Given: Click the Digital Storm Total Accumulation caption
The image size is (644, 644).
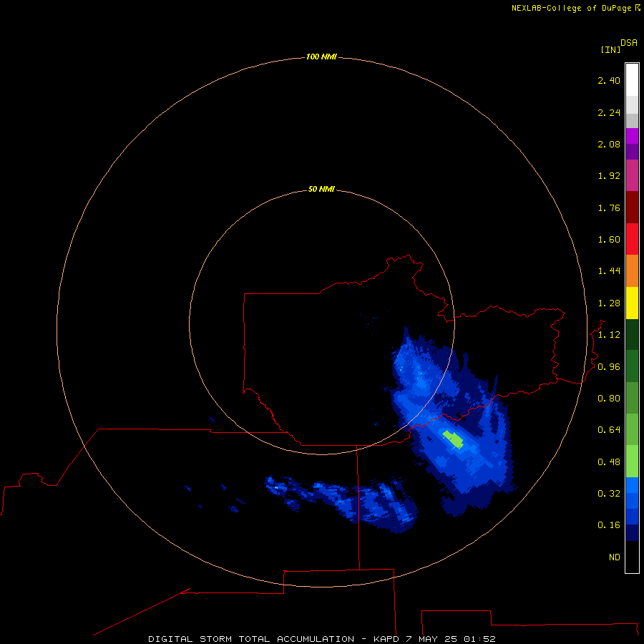Looking at the screenshot, I should (322, 639).
